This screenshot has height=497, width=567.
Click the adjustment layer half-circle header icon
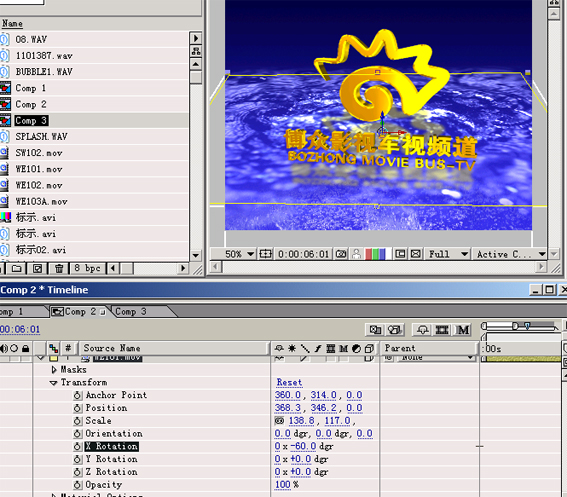point(356,348)
